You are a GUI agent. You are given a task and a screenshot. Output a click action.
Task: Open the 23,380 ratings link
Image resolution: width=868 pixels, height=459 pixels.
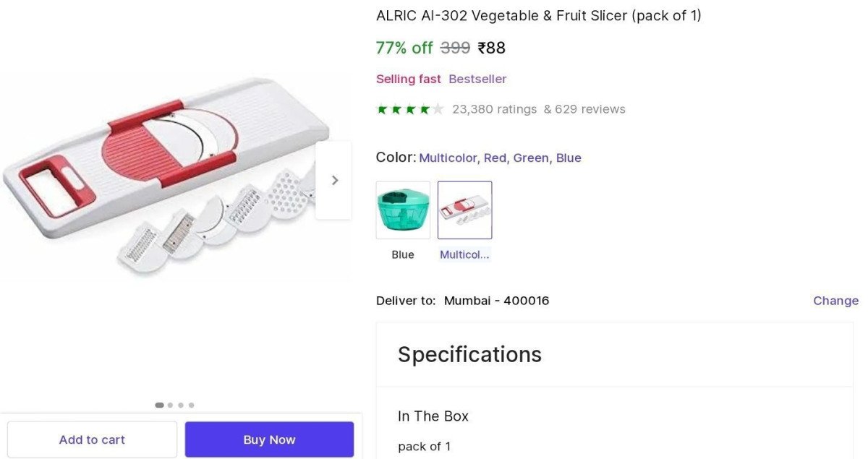tap(494, 109)
